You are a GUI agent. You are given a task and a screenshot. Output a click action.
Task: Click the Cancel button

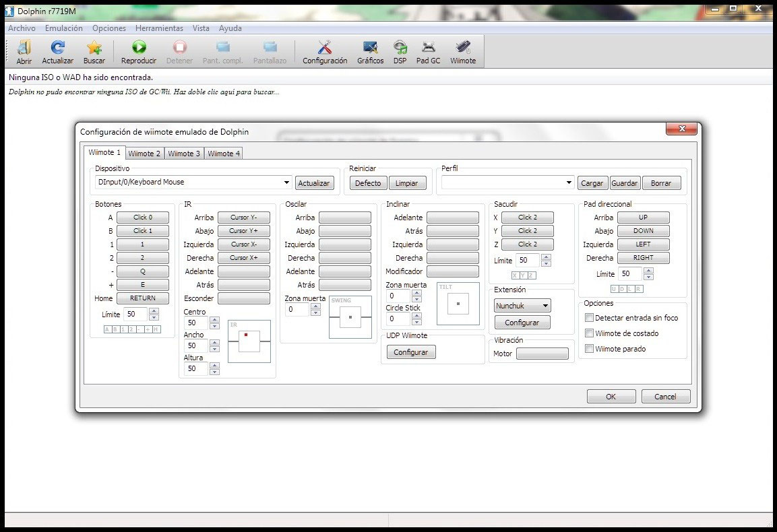[665, 397]
